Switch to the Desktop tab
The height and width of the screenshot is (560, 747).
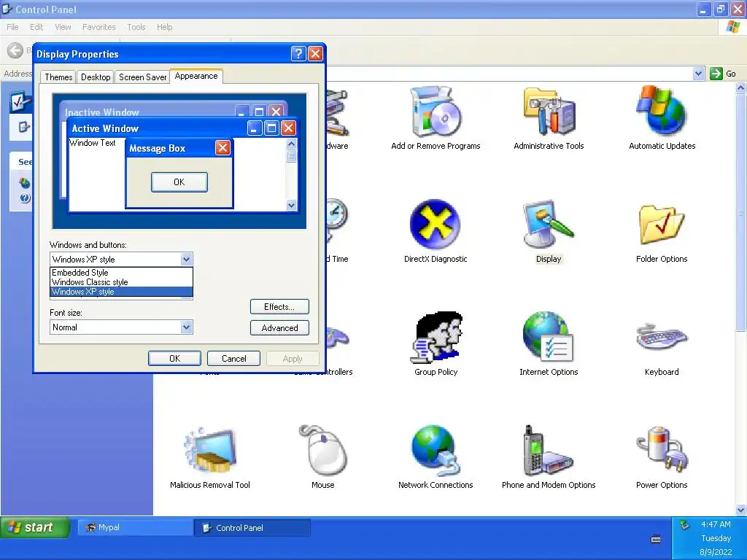click(x=96, y=77)
